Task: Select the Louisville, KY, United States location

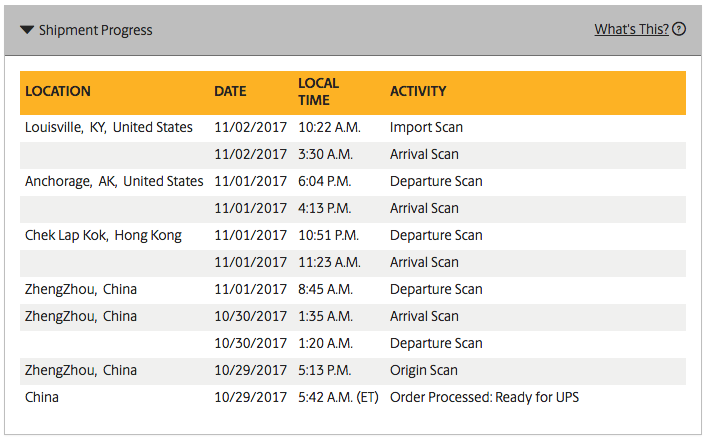Action: [x=109, y=127]
